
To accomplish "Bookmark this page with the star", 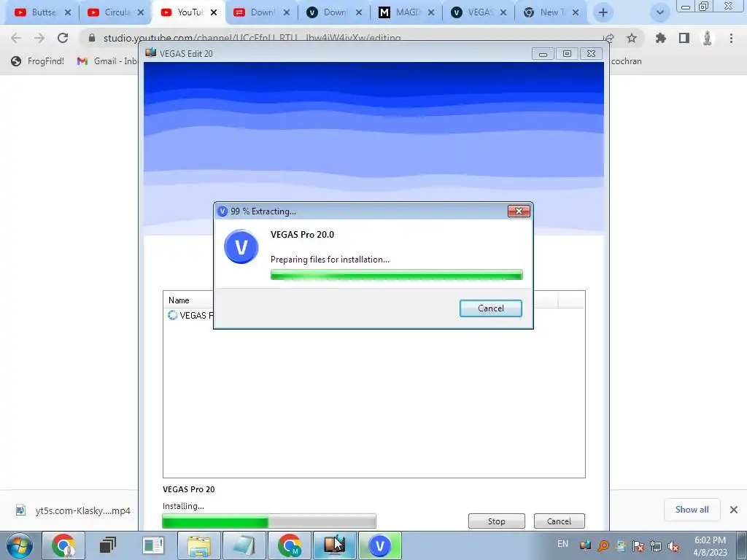I will click(x=632, y=38).
